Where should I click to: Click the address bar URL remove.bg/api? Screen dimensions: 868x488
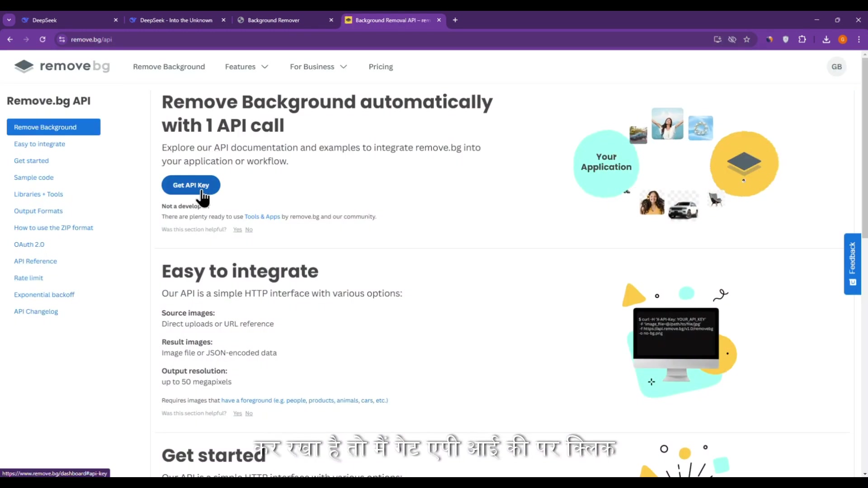tap(91, 39)
